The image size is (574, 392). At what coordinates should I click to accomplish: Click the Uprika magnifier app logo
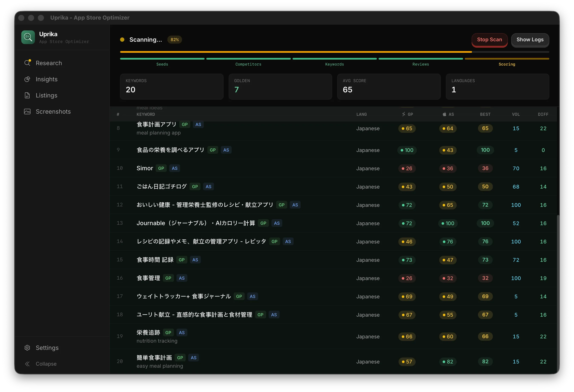pyautogui.click(x=28, y=37)
